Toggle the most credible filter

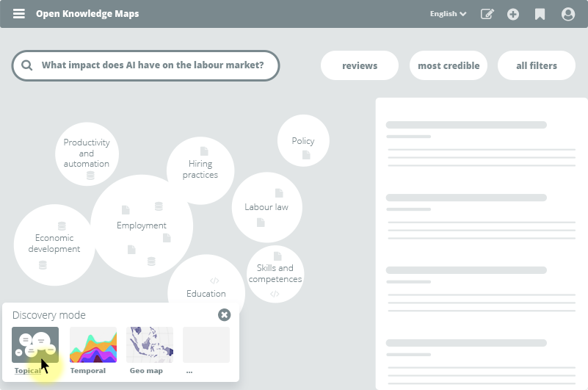tap(449, 65)
